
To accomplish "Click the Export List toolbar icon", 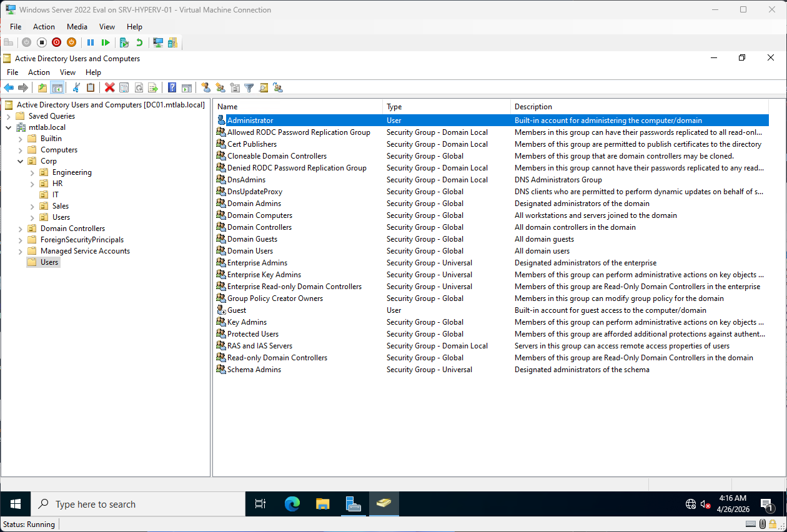I will click(153, 87).
